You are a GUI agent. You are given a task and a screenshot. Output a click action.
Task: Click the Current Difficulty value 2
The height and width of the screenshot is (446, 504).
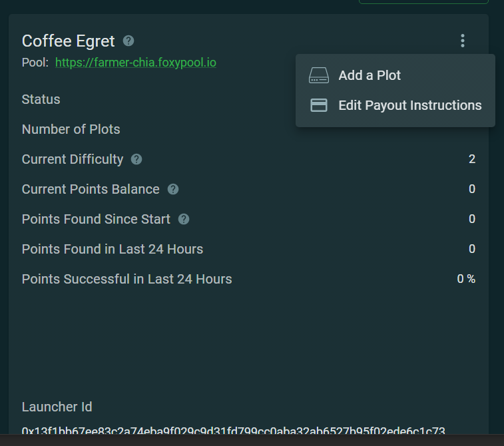tap(472, 159)
